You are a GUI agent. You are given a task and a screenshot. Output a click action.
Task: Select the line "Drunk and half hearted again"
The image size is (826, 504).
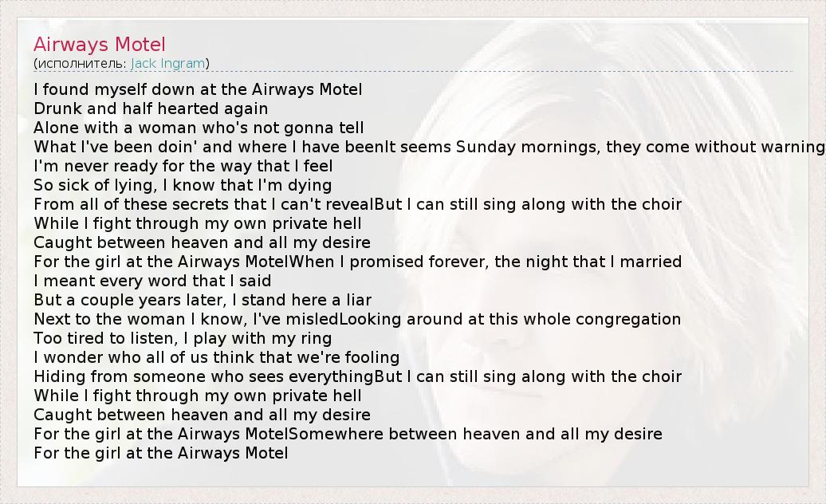(151, 108)
